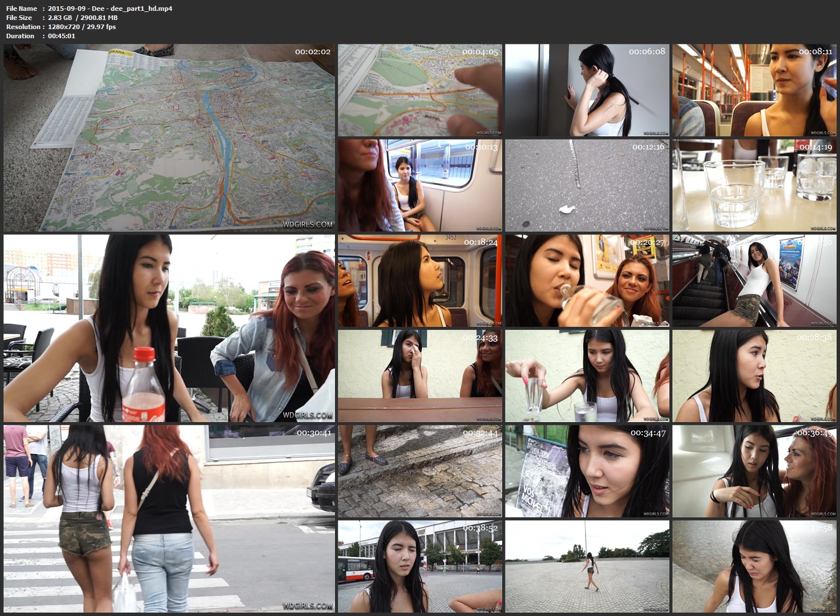Click the large crosswalk thumbnail at 00:30:41

tap(169, 518)
